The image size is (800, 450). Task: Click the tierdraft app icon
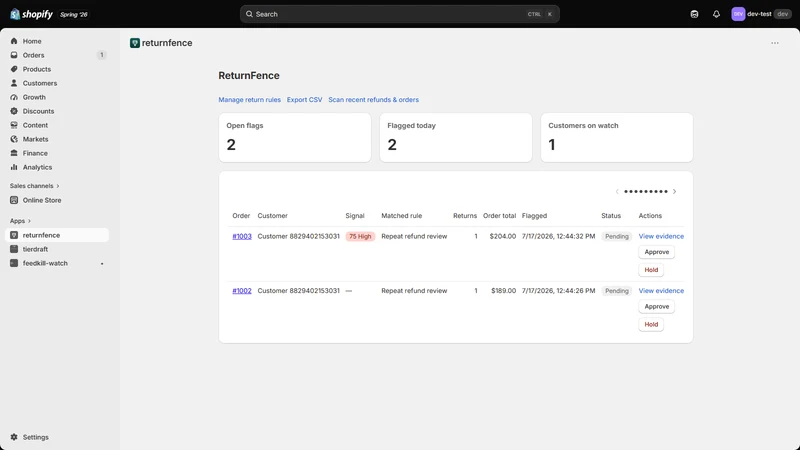tap(14, 249)
